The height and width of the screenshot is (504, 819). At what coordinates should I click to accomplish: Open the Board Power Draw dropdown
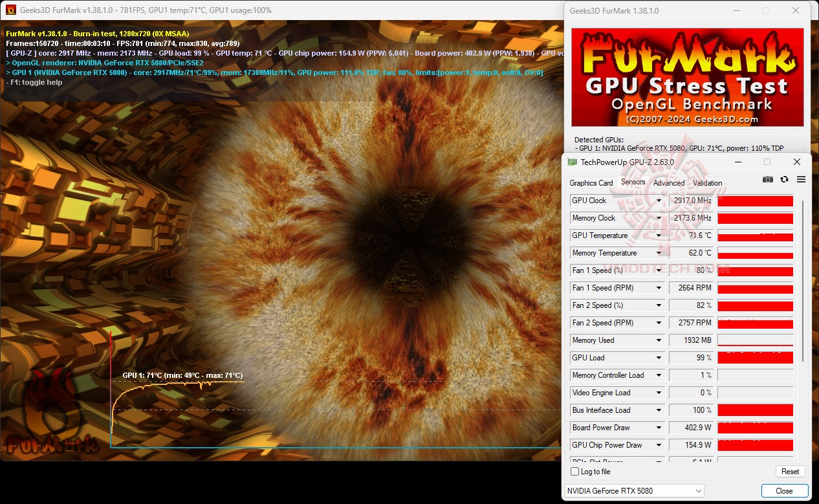pos(659,428)
